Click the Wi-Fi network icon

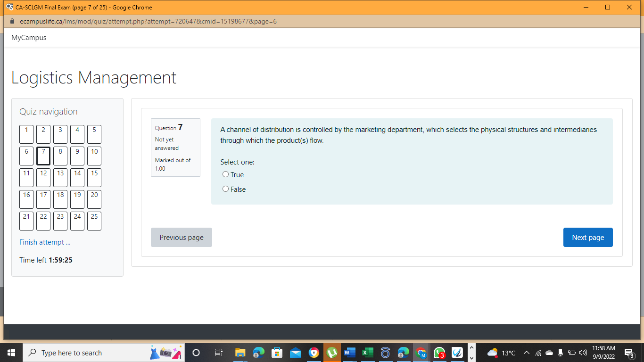tap(538, 353)
